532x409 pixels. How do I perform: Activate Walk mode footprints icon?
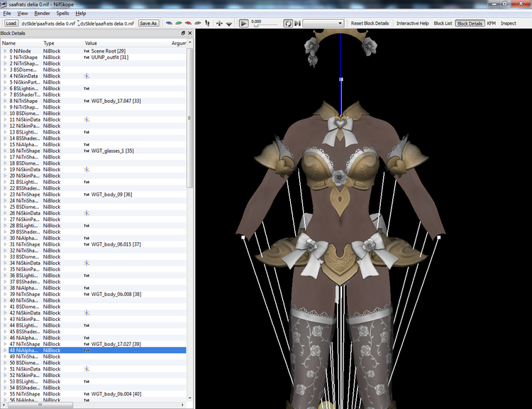[x=207, y=23]
